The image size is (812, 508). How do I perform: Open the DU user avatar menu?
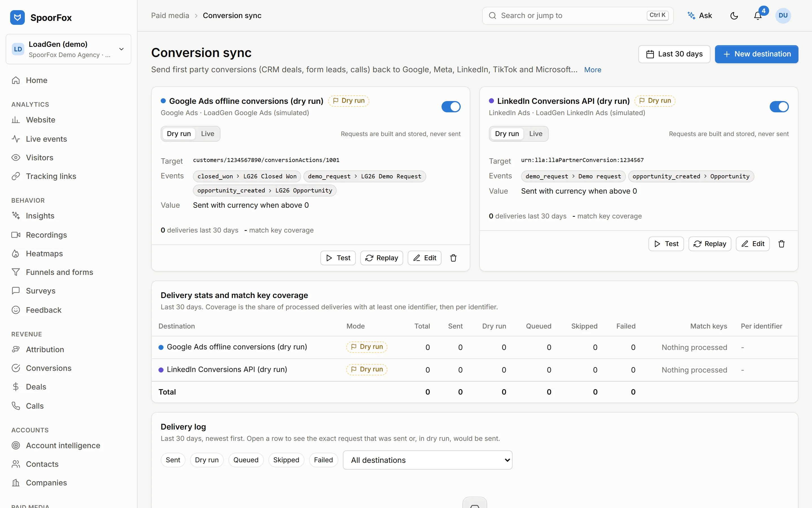point(783,16)
